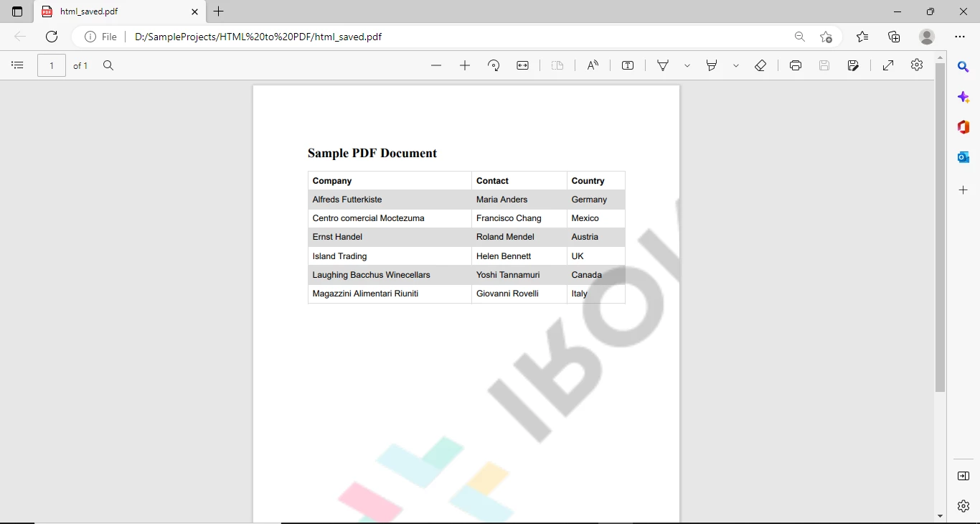Expand Highlight options dropdown

[736, 65]
